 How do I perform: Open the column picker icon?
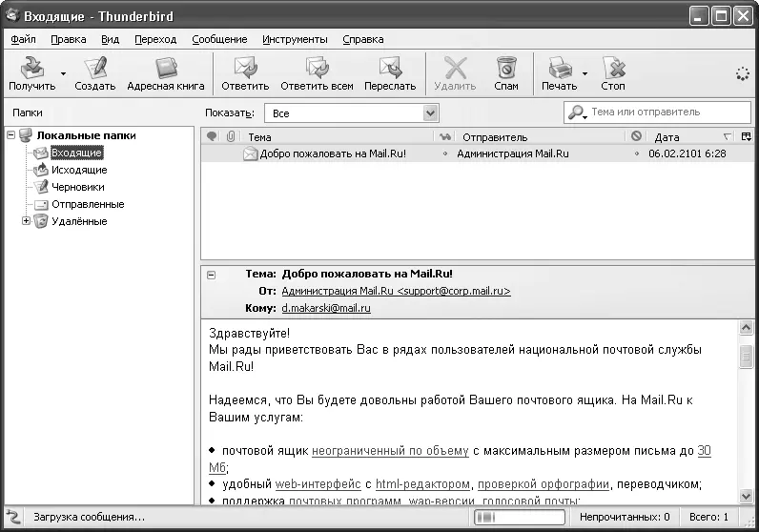(747, 137)
